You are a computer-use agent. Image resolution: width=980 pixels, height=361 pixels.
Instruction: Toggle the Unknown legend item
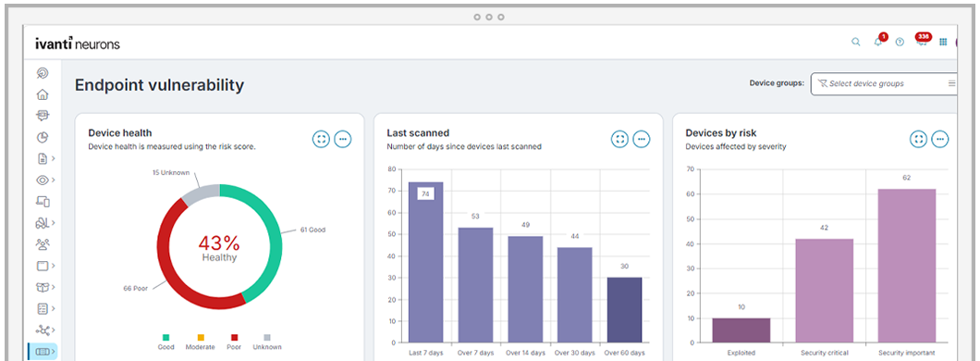coord(267,342)
